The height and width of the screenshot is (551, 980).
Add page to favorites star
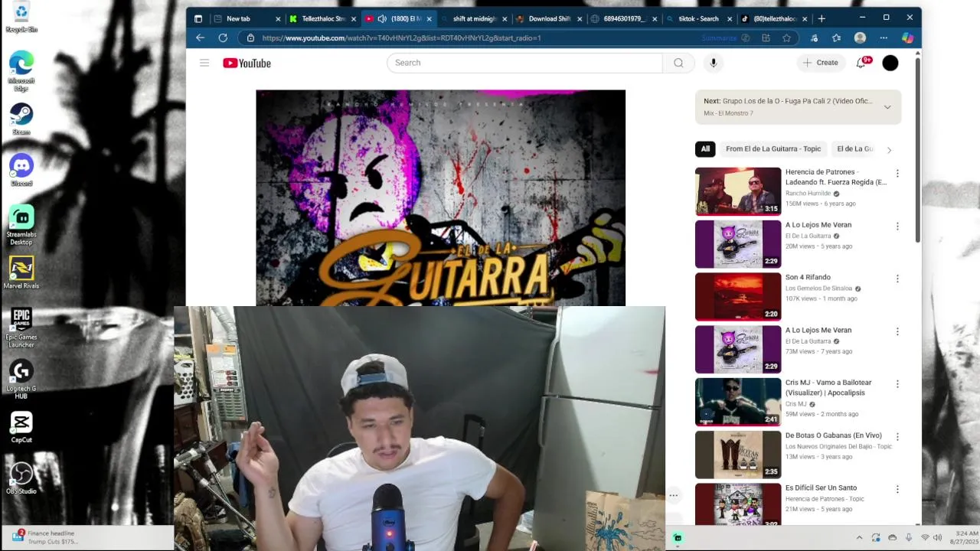coord(786,37)
